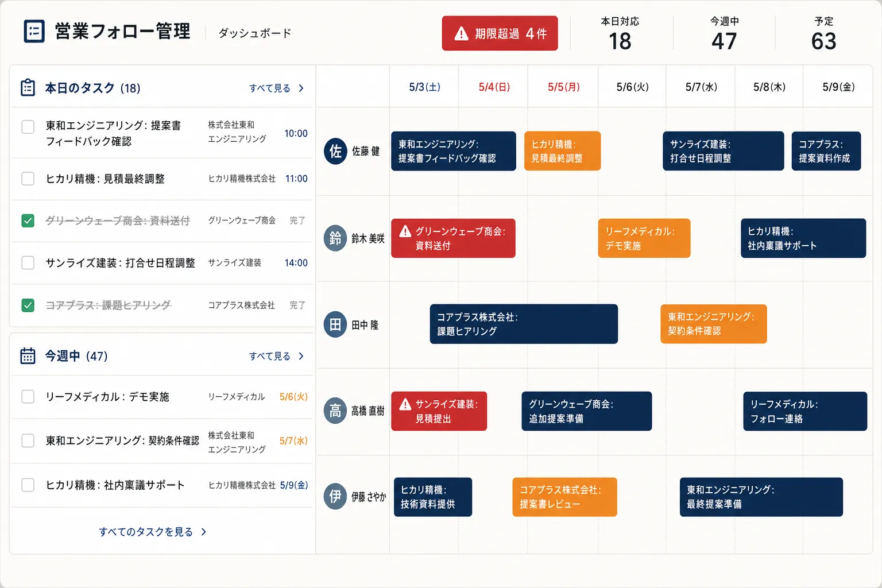Select the 伊藤 さやか avatar icon

click(x=335, y=496)
